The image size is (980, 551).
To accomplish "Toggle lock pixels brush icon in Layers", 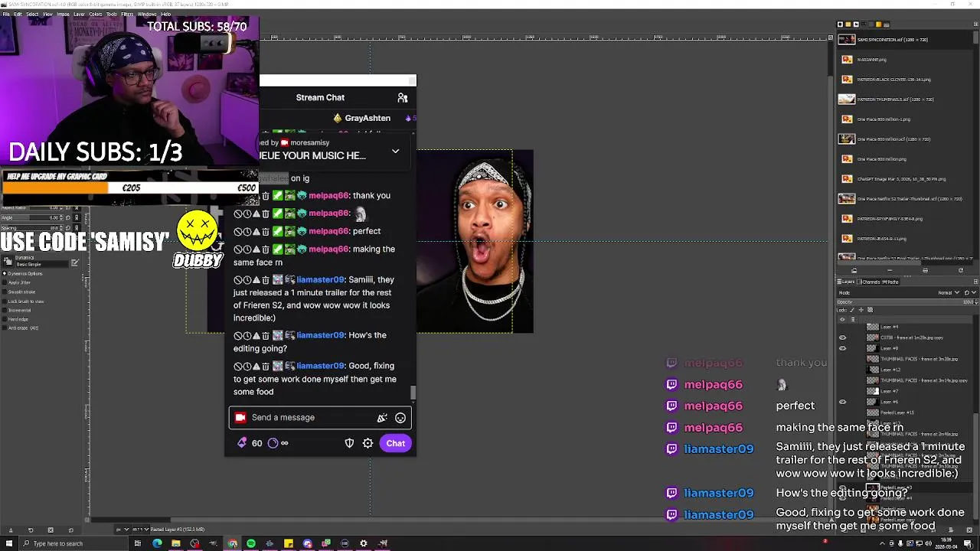I will (853, 310).
